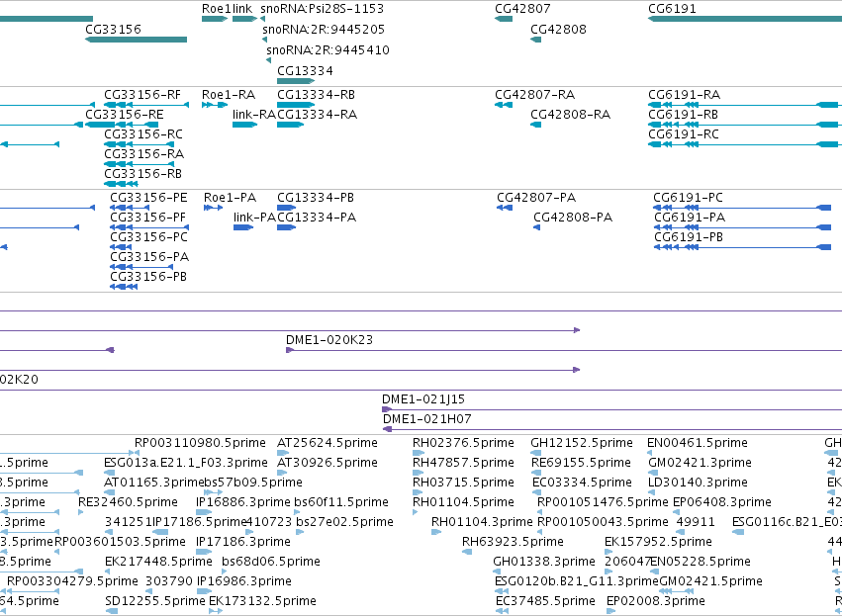Image resolution: width=842 pixels, height=616 pixels.
Task: Click the snoRNA:2R:9445205 label
Action: [324, 29]
